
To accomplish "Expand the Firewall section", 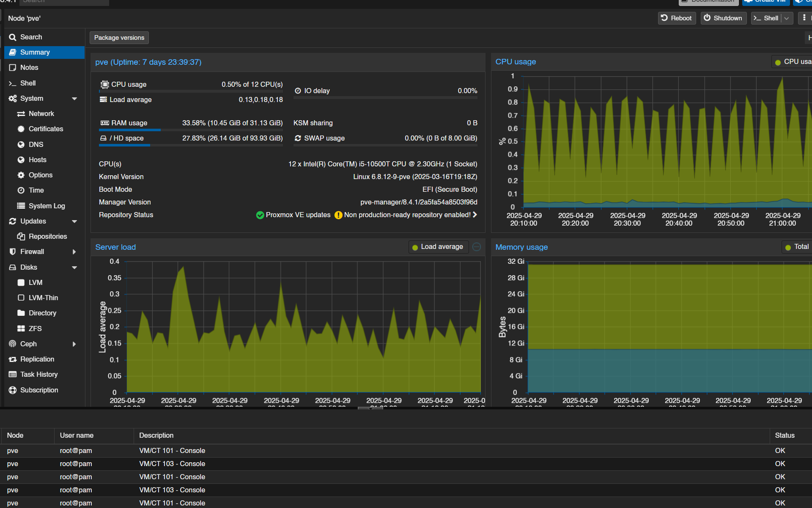I will pyautogui.click(x=74, y=251).
